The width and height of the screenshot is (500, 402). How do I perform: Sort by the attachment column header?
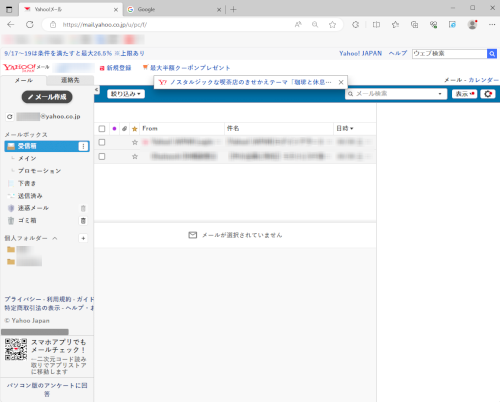point(124,129)
